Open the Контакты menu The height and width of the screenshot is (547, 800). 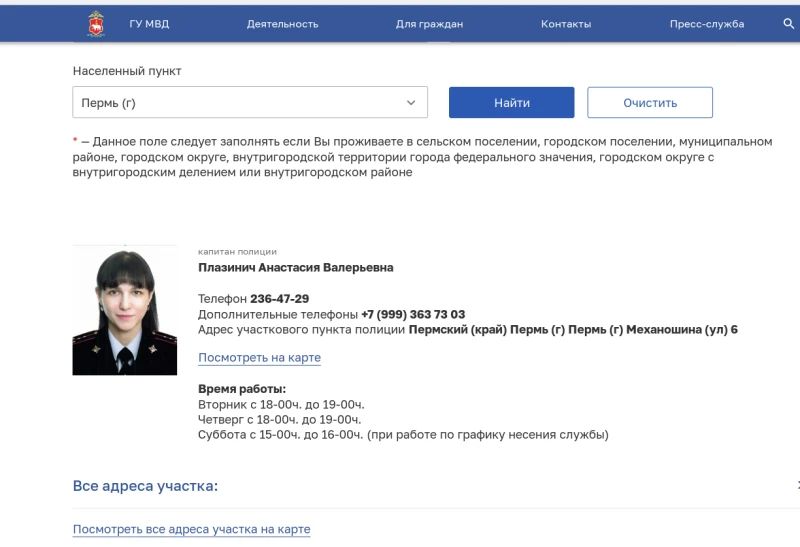coord(566,24)
